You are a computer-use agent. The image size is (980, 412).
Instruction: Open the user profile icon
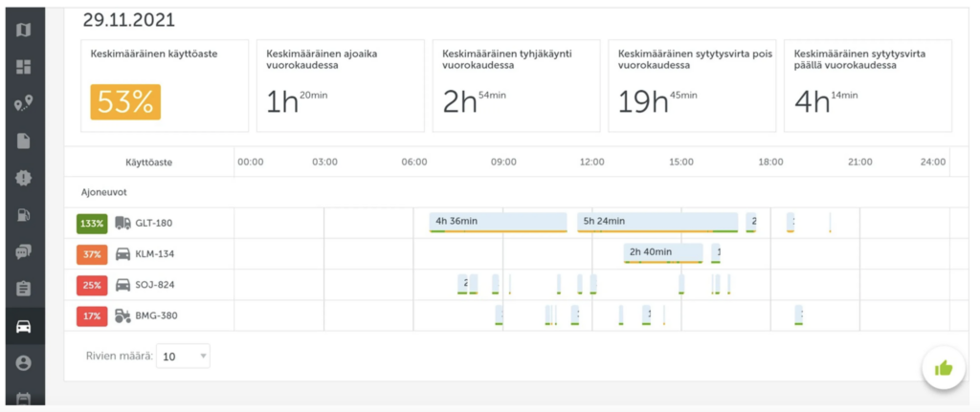pos(24,362)
